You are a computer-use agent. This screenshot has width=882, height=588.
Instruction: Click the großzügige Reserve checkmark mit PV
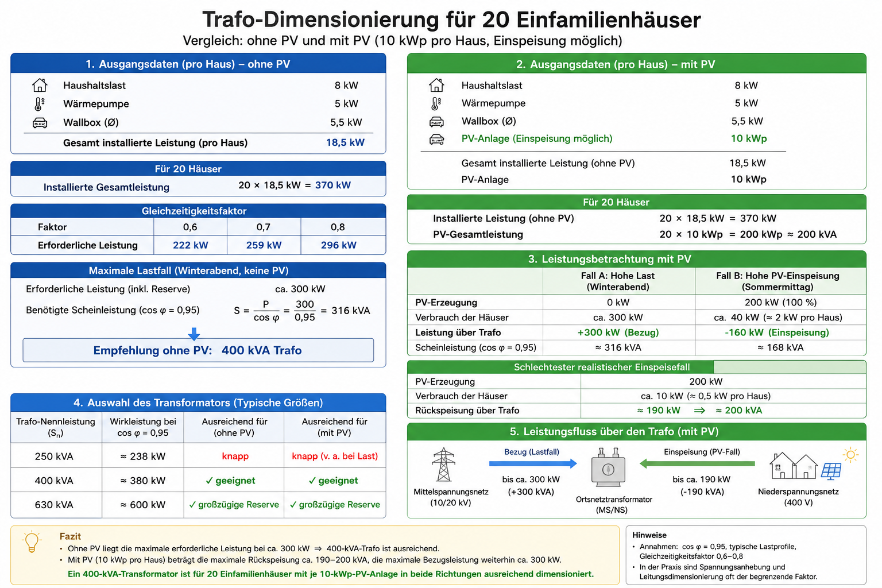[x=293, y=505]
